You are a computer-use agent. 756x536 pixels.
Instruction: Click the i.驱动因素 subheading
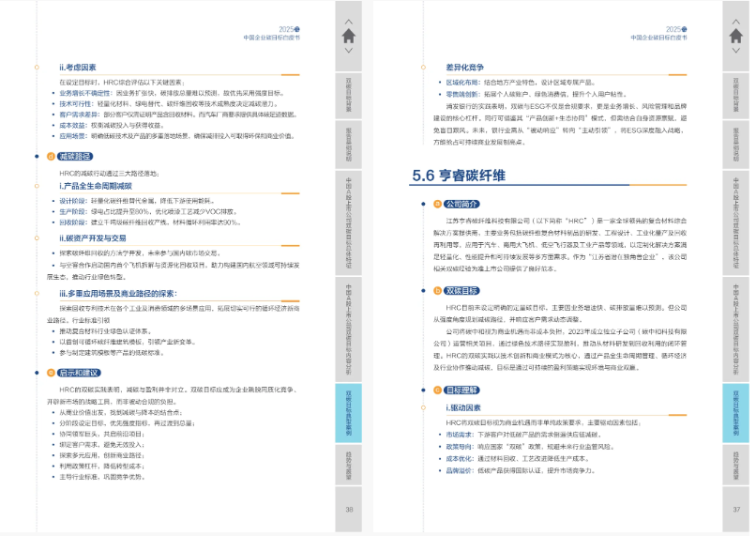[x=464, y=408]
